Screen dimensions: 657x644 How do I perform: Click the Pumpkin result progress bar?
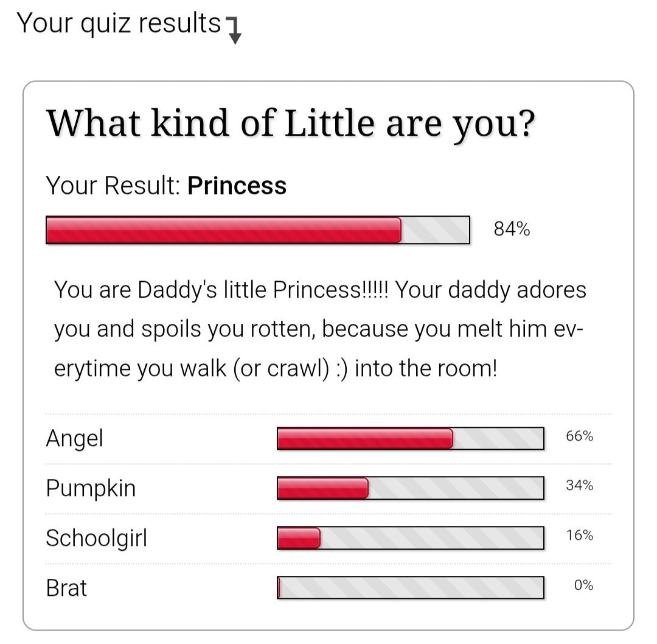pos(411,488)
